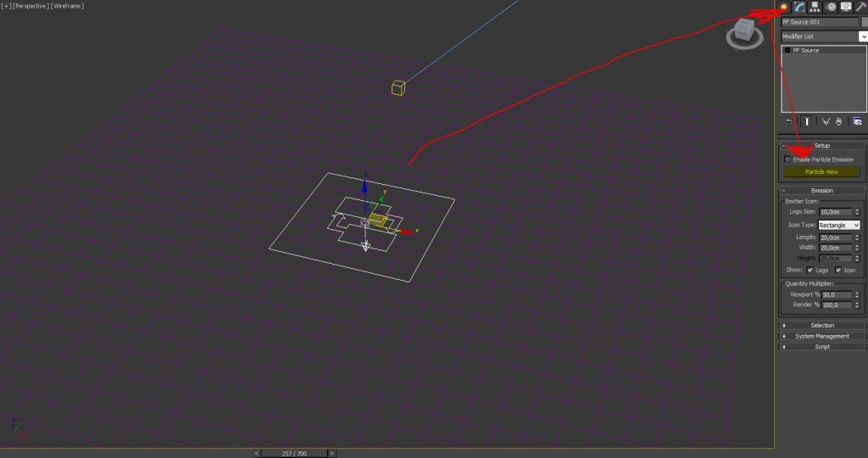
Task: Click the object color swatch
Action: (864, 22)
